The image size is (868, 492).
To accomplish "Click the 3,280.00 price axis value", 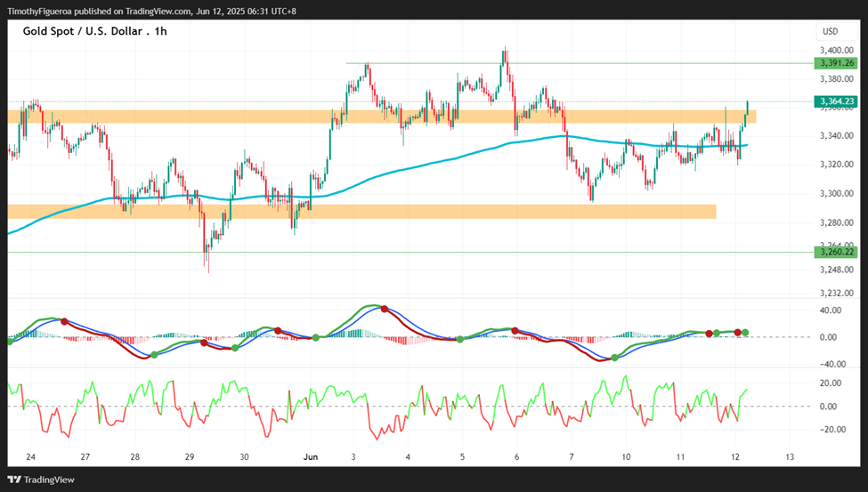I will point(837,222).
